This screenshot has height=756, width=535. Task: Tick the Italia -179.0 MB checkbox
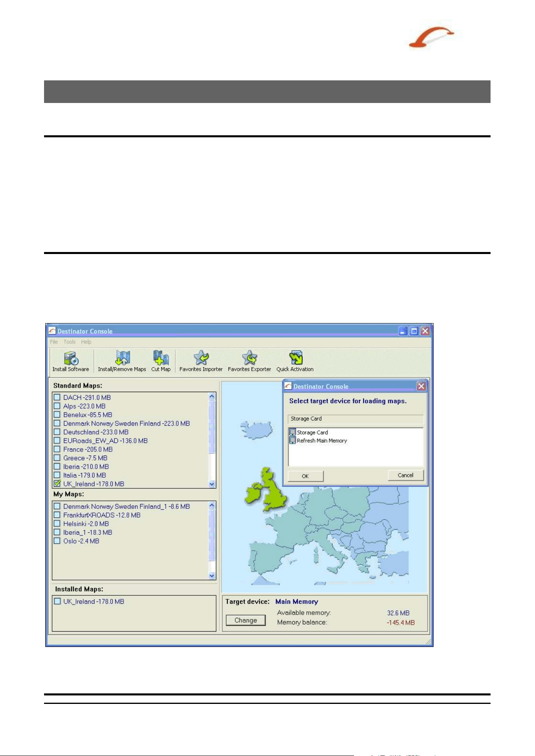(57, 475)
